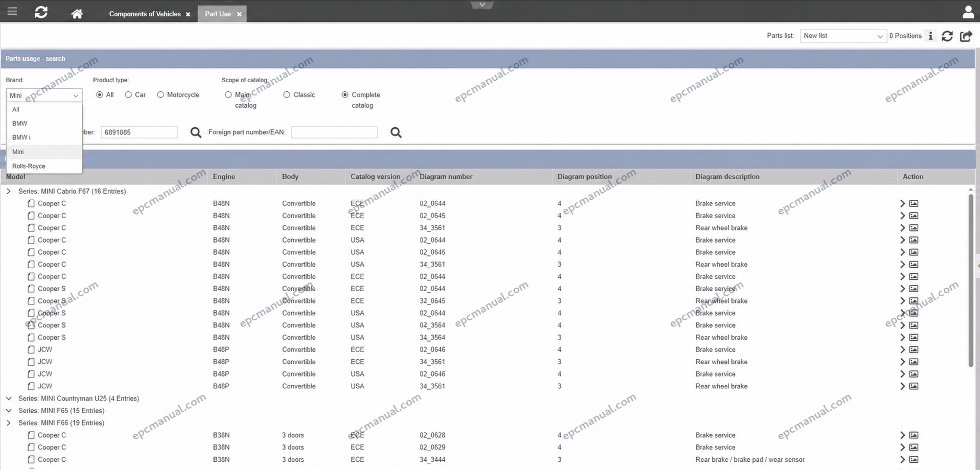The image size is (980, 470).
Task: Show diagram image for Cooper S USA 02_0644
Action: coord(914,313)
